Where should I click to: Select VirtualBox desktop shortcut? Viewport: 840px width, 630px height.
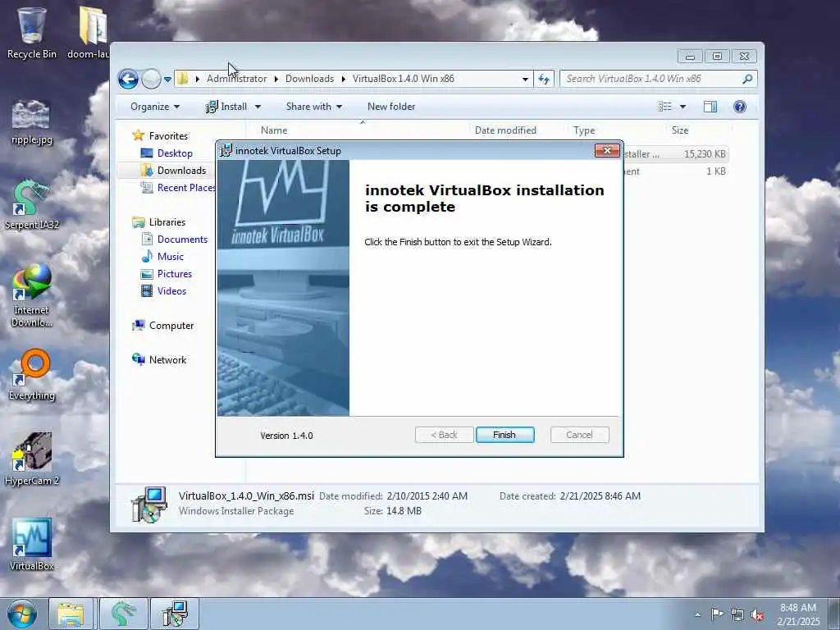(x=32, y=545)
